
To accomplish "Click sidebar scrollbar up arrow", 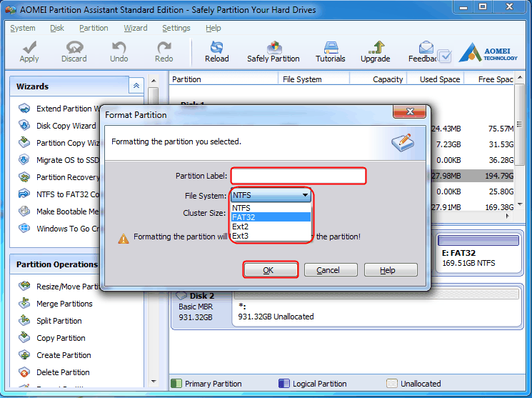I will [x=154, y=81].
